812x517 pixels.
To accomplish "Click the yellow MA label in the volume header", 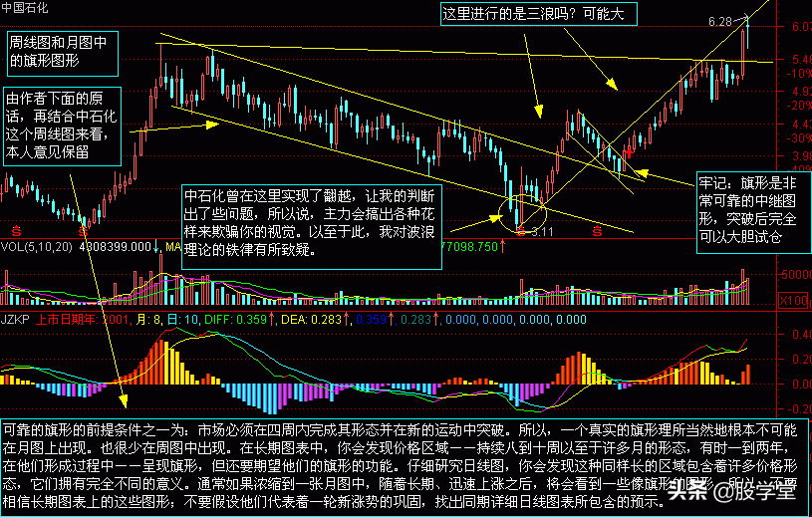I will pyautogui.click(x=171, y=246).
